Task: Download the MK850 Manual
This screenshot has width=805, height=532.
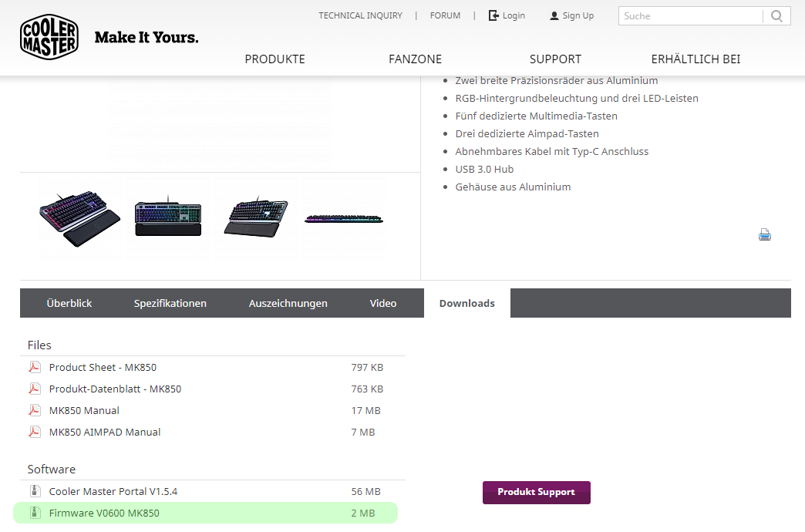Action: click(84, 410)
